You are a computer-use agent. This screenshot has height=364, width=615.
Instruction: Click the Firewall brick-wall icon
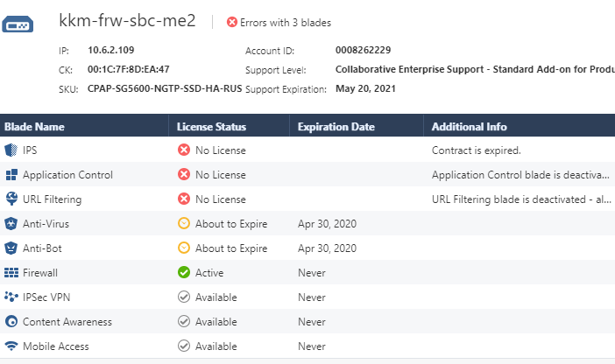tap(11, 273)
